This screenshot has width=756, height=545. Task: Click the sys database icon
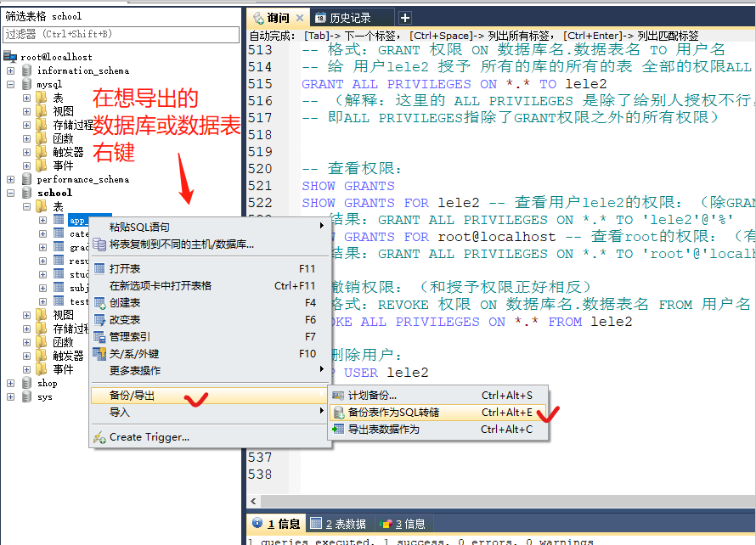(27, 396)
